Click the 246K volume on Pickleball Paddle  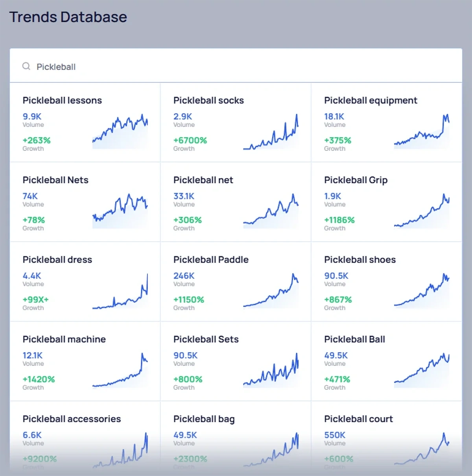point(184,276)
